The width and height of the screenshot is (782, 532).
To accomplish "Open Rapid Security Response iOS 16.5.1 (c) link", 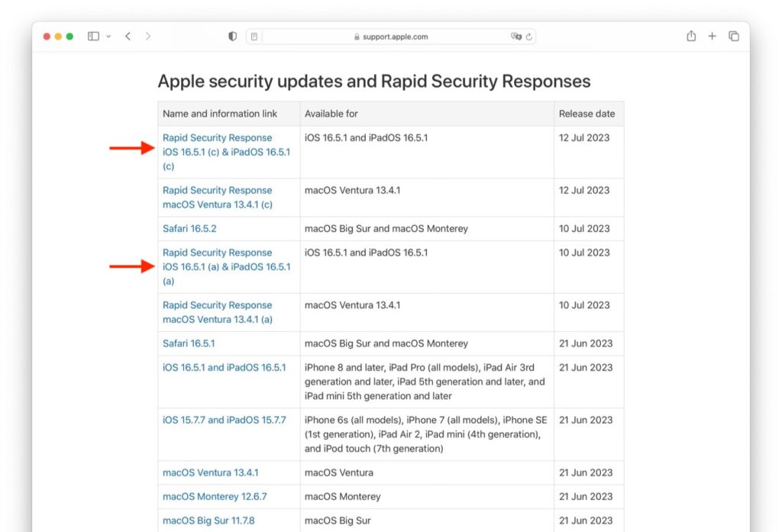I will (x=226, y=152).
